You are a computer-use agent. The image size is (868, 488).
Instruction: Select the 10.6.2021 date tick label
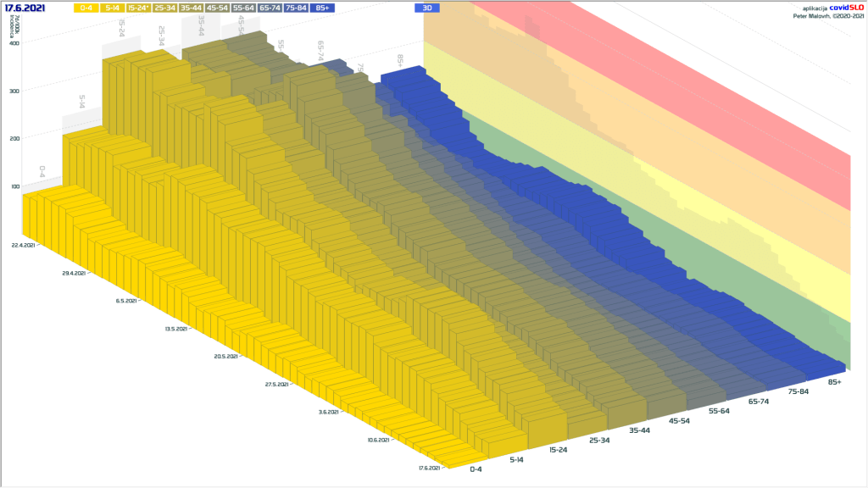pyautogui.click(x=379, y=440)
